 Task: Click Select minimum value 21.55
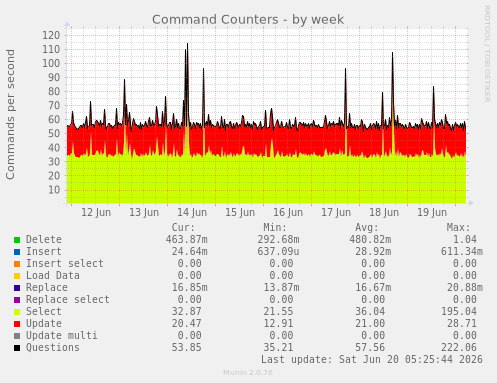(278, 311)
